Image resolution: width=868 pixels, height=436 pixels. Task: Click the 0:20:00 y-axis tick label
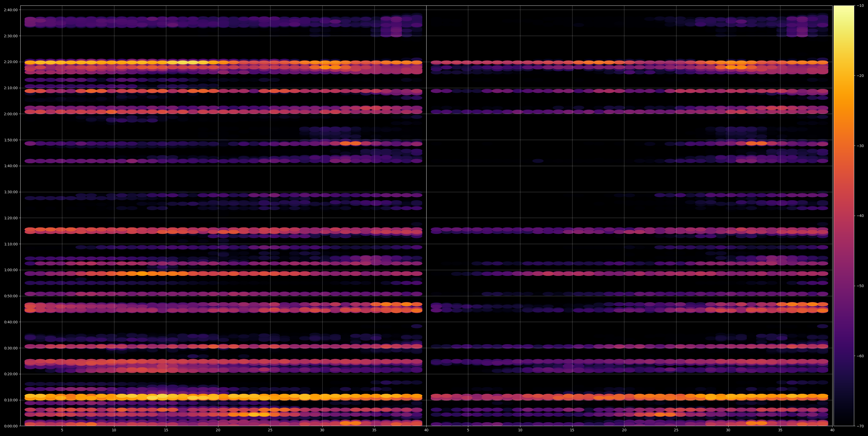click(11, 374)
